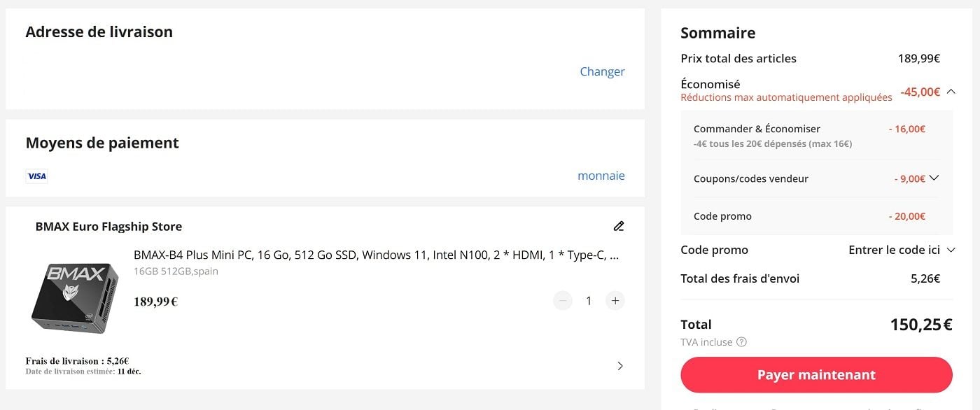This screenshot has width=980, height=410.
Task: Click the edit pencil icon for BMAX store
Action: 619,226
